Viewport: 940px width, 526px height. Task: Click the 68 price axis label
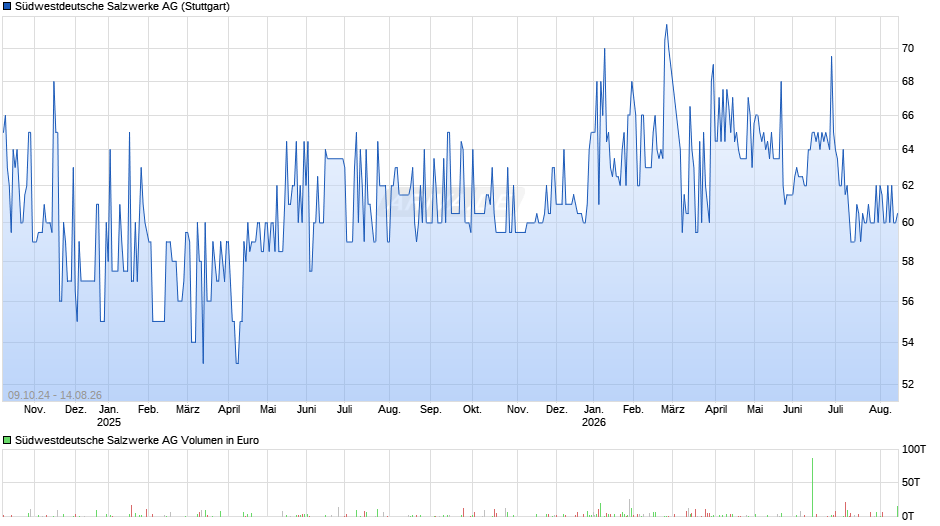[x=908, y=82]
